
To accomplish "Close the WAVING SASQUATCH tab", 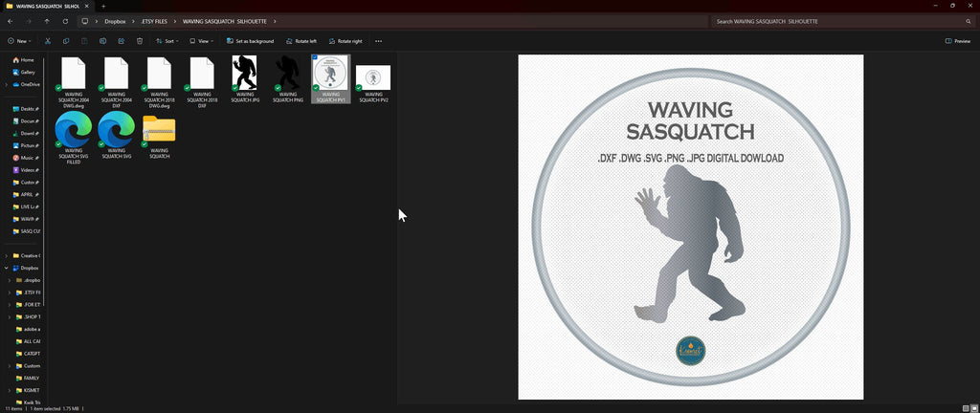I will pyautogui.click(x=87, y=6).
